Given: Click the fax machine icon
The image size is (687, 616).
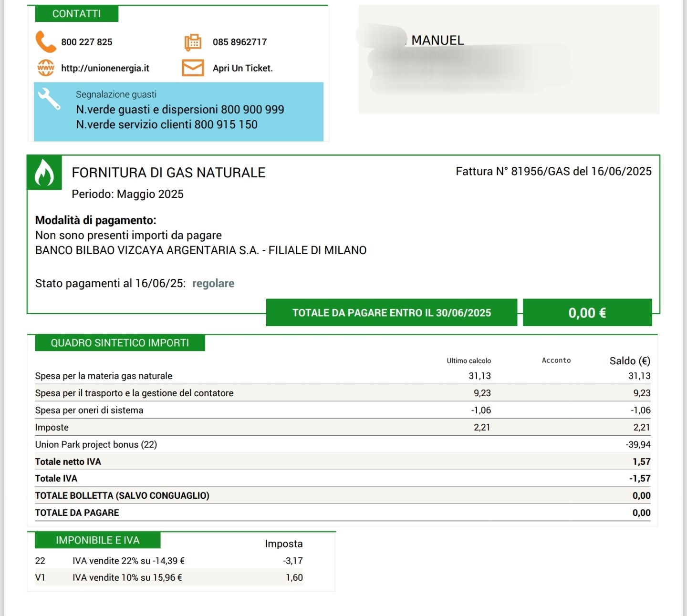Looking at the screenshot, I should click(x=193, y=42).
